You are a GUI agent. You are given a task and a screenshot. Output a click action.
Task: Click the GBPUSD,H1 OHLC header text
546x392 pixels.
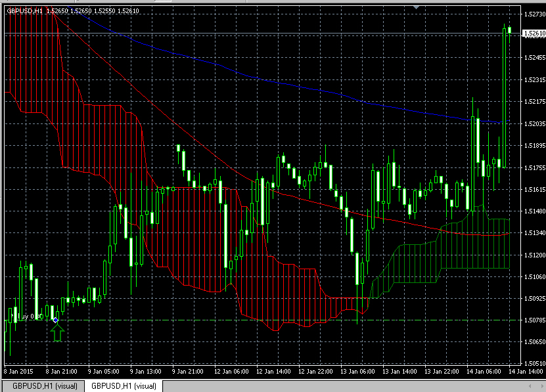click(x=73, y=11)
